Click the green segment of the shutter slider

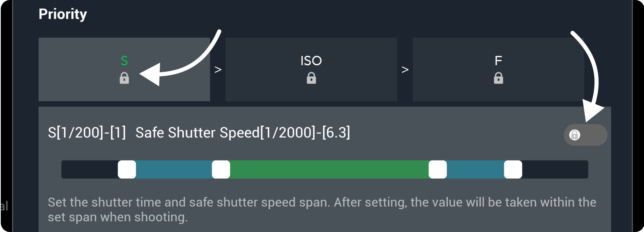[x=329, y=169]
